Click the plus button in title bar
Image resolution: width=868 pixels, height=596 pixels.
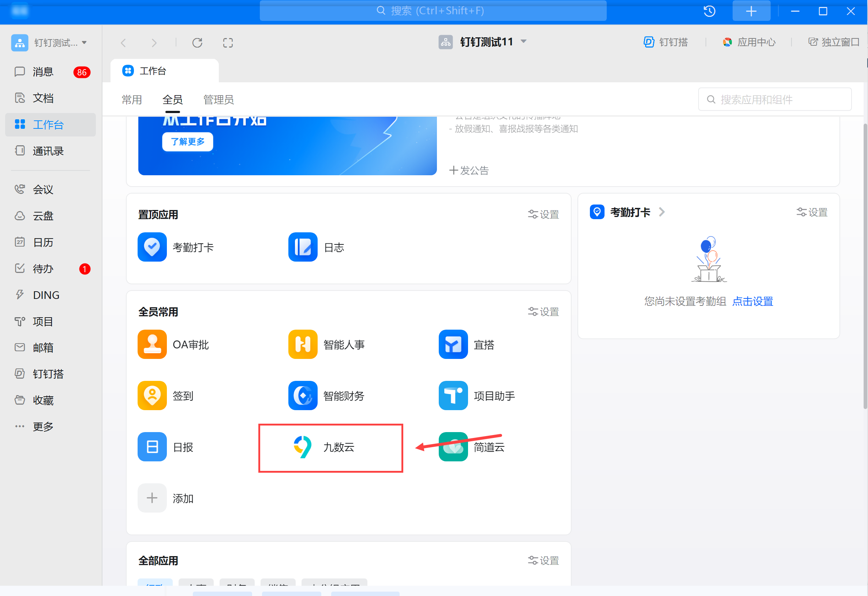point(752,11)
